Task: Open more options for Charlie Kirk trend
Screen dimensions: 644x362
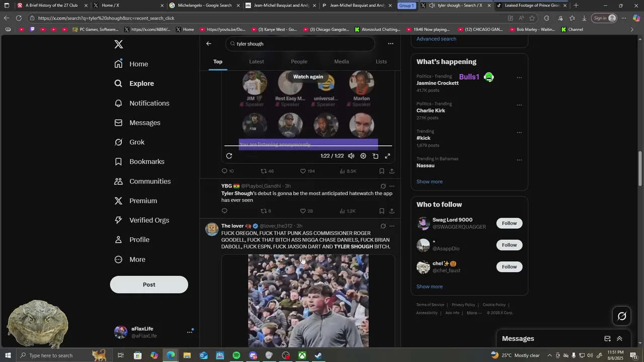Action: [519, 105]
